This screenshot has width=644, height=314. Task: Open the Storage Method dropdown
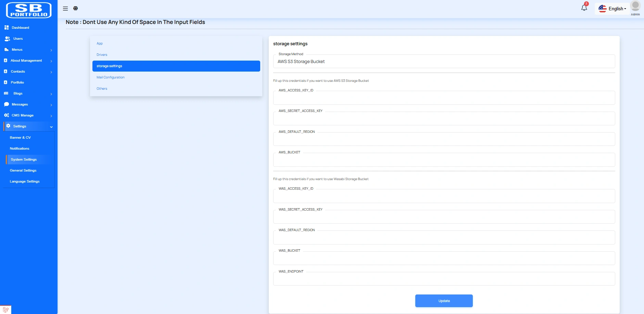coord(444,62)
